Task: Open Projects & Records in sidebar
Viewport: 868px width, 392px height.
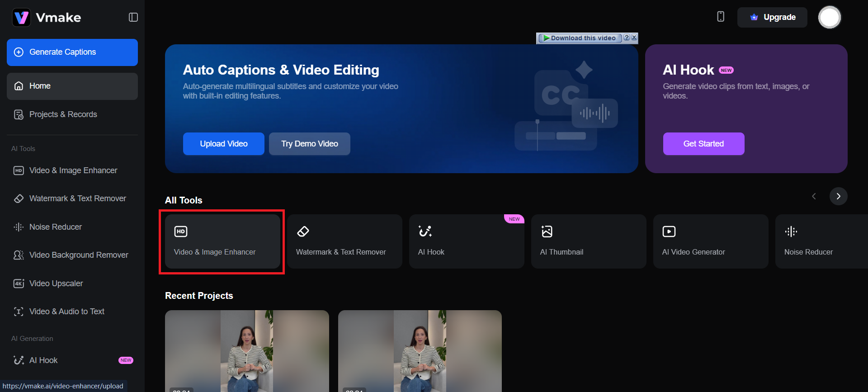Action: pos(63,114)
